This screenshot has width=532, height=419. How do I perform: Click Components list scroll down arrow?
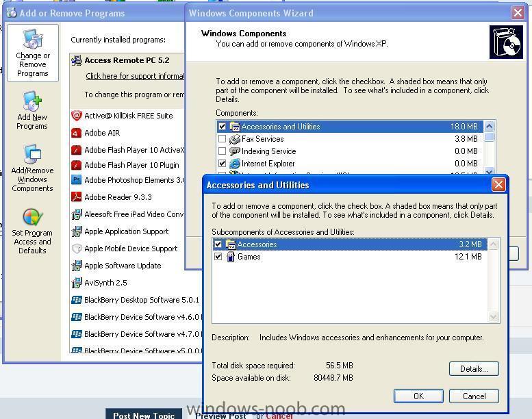[489, 172]
